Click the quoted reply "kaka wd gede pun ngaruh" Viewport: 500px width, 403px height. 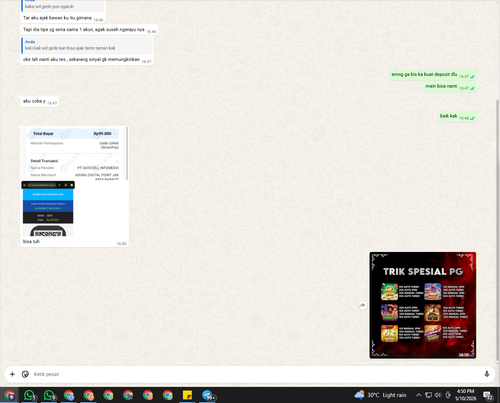click(x=63, y=6)
